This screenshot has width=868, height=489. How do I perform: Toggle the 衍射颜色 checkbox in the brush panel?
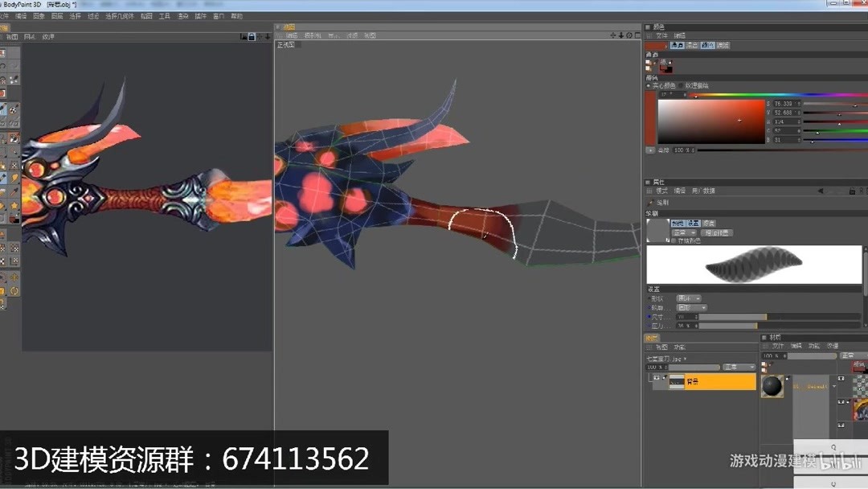674,238
